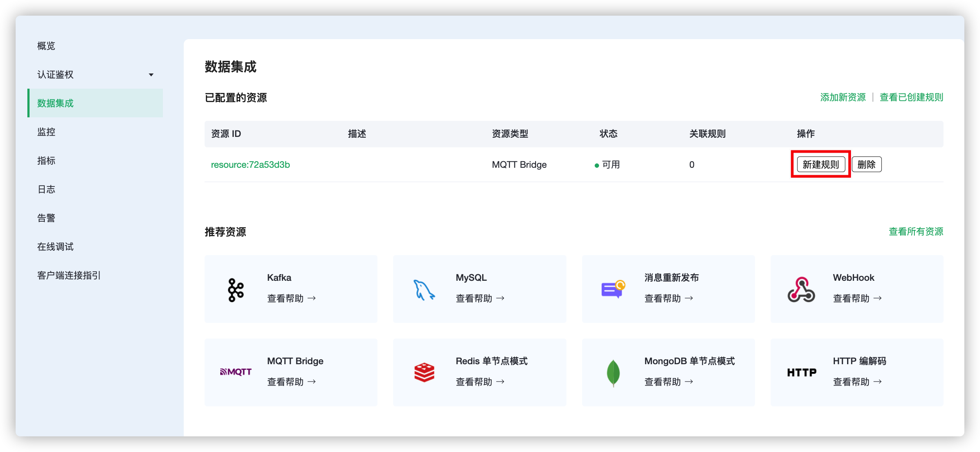Image resolution: width=980 pixels, height=452 pixels.
Task: Click the MySQL dolphin icon
Action: coord(424,290)
